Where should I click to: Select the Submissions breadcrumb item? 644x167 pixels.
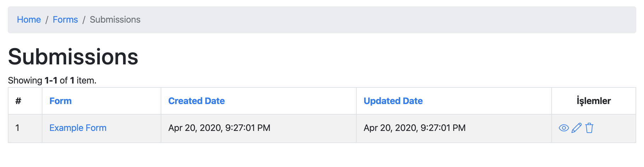pyautogui.click(x=115, y=20)
